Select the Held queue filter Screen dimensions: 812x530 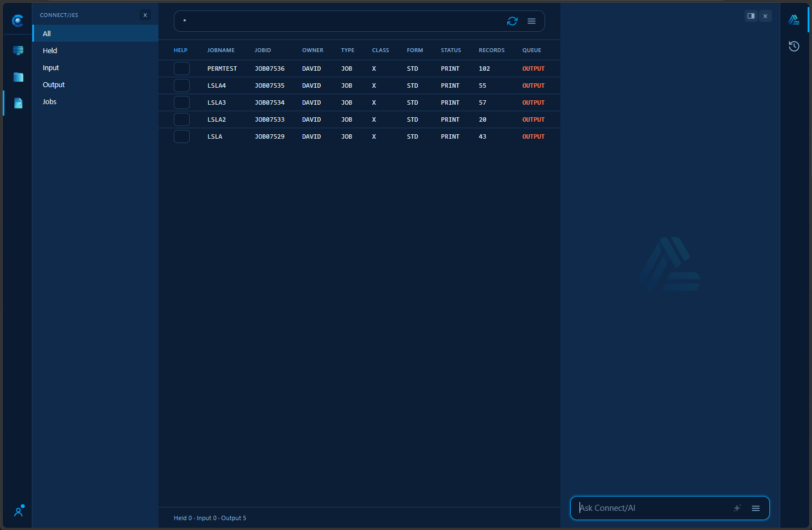click(x=95, y=50)
